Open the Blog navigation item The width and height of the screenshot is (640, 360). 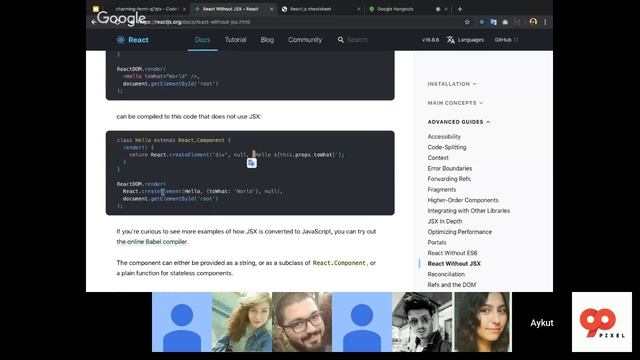click(x=267, y=40)
